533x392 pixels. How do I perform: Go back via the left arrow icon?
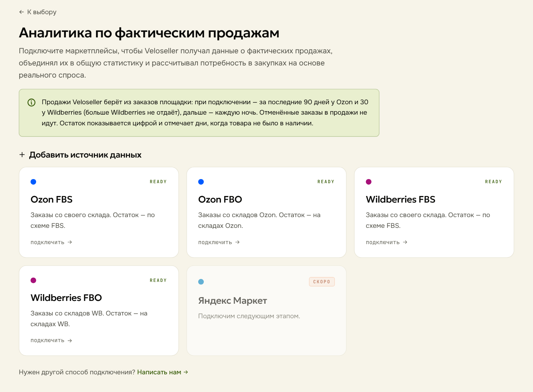pos(21,12)
